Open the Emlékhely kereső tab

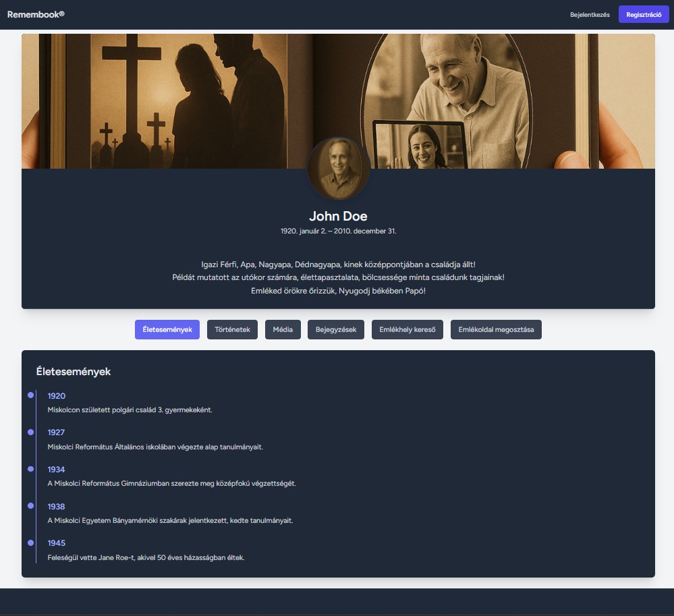408,330
